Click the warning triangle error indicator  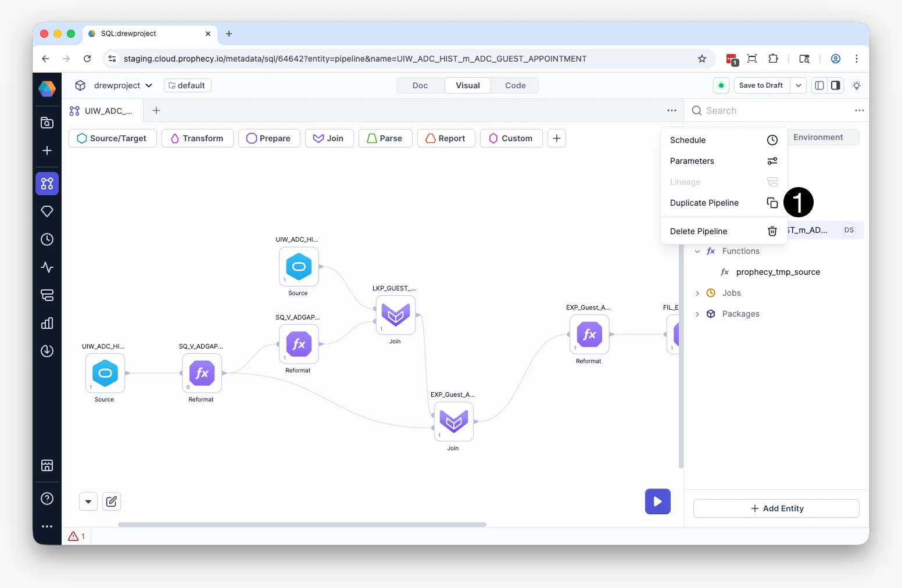click(77, 536)
